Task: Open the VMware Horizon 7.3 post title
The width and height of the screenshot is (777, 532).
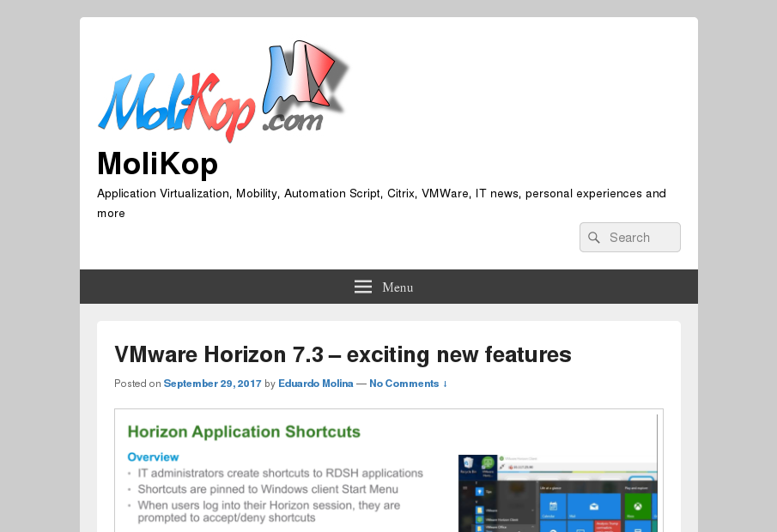Action: point(343,354)
